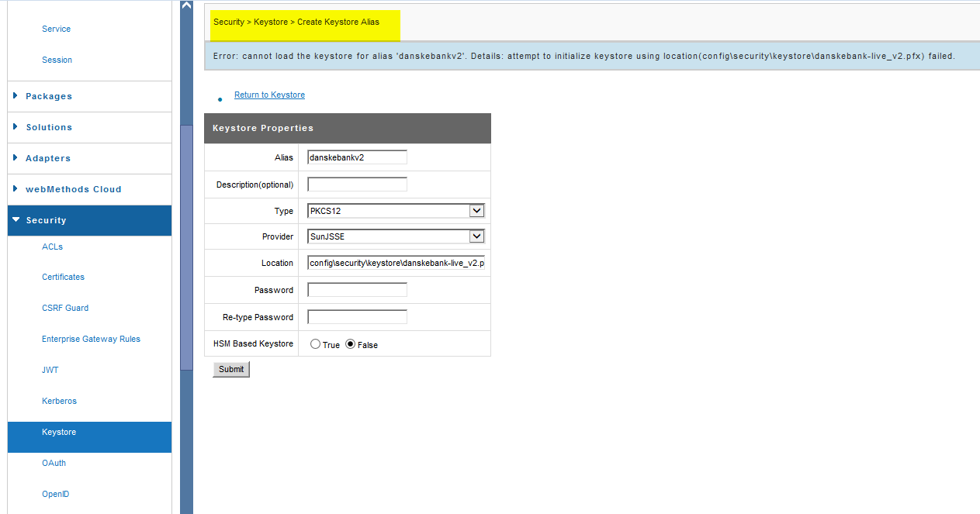Select the False radio for HSM Based Keystore

(x=351, y=343)
